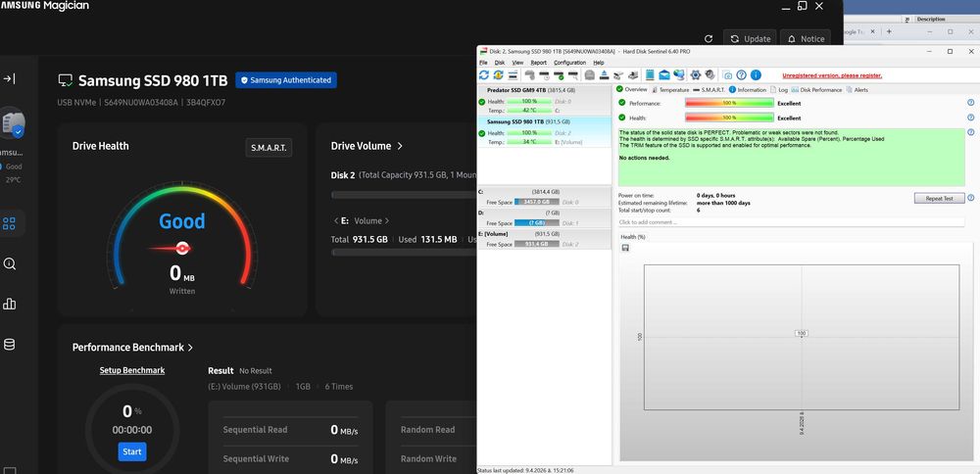
Task: Click the floppy save icon above the health graph
Action: point(625,248)
